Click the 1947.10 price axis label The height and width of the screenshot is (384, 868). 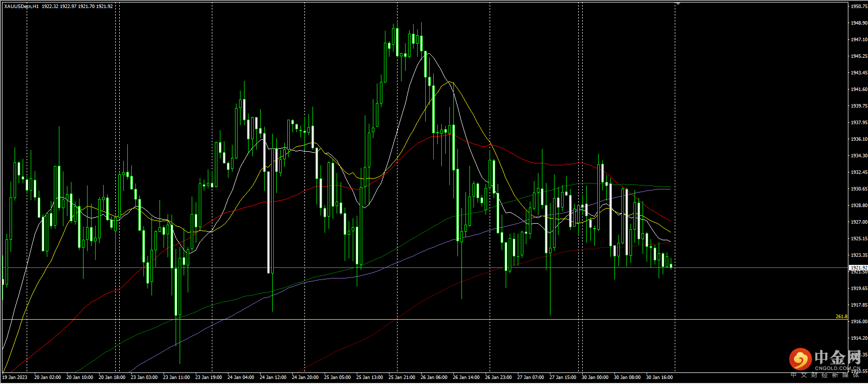point(859,40)
